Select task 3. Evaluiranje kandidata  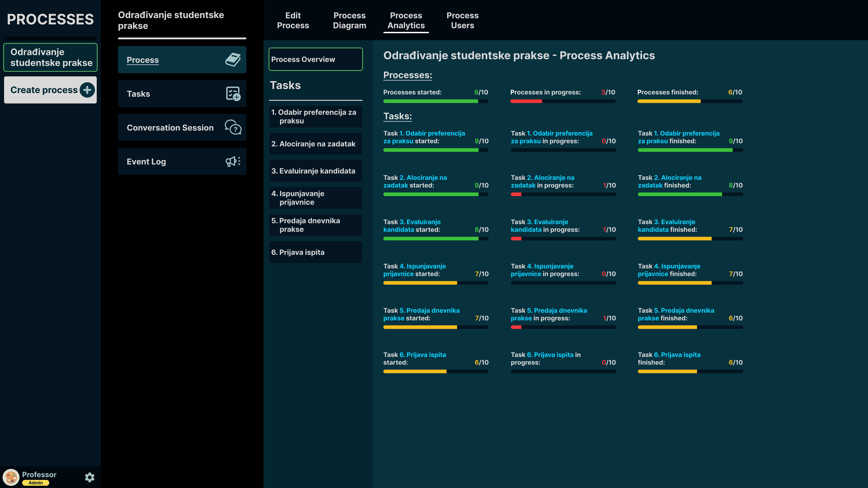click(315, 171)
